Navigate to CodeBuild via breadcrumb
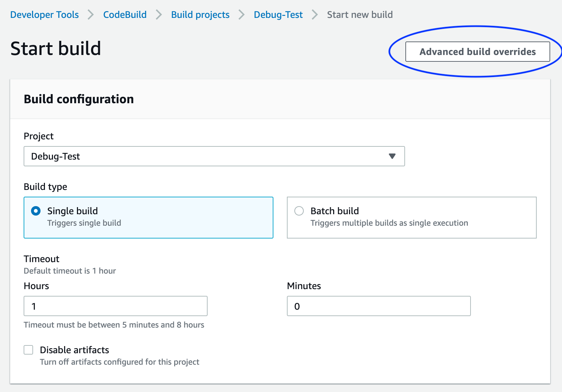 click(125, 15)
